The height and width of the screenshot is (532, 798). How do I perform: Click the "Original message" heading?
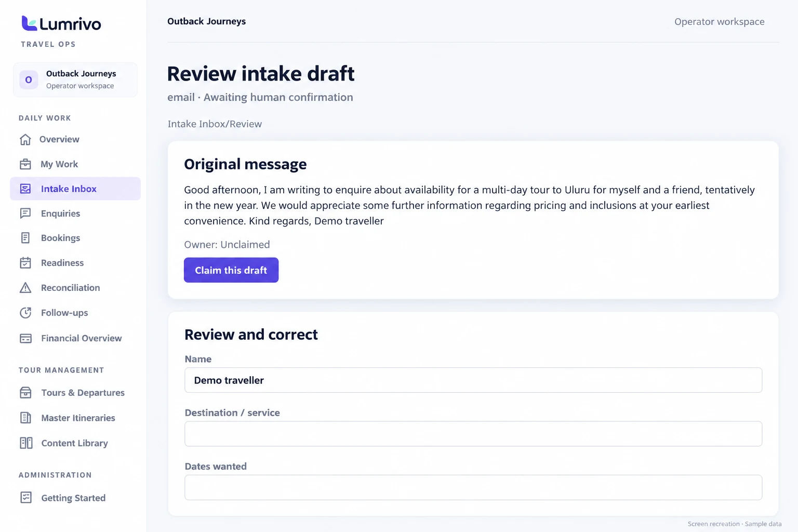(245, 164)
